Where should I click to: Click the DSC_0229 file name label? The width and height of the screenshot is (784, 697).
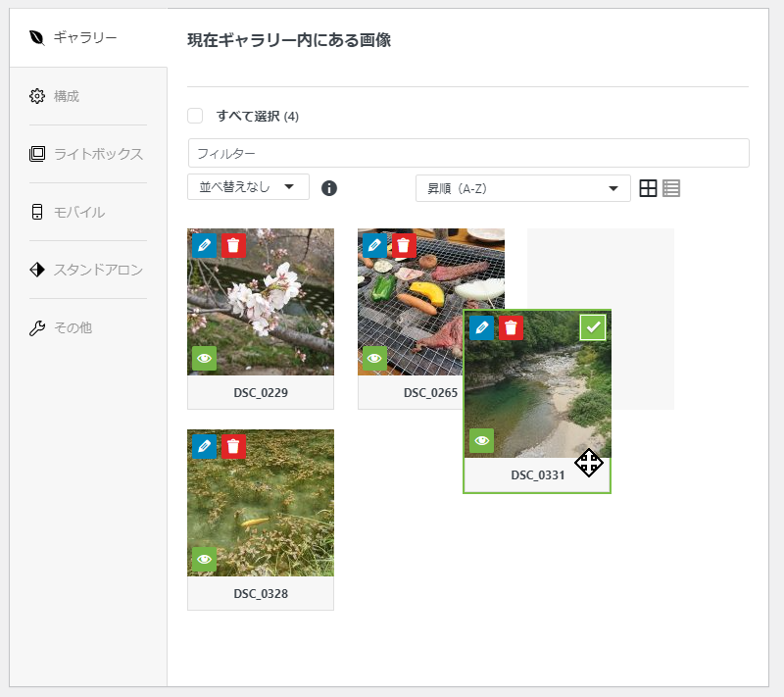pyautogui.click(x=261, y=393)
